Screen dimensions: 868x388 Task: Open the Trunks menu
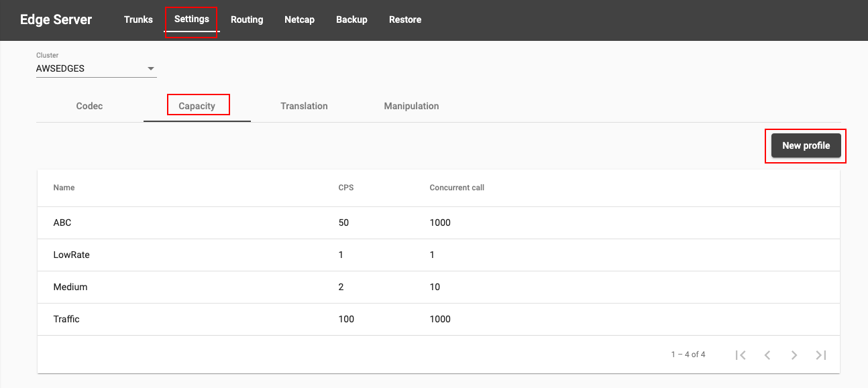138,19
